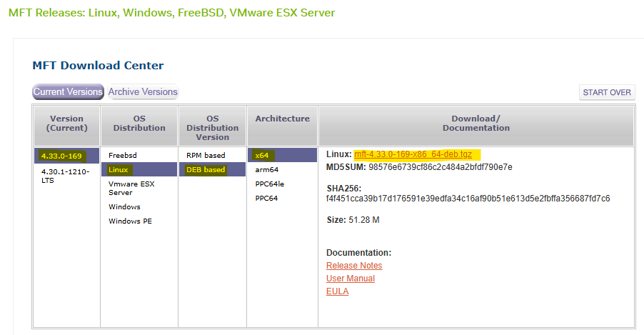Pick the arm64 architecture
The image size is (644, 335).
(266, 170)
